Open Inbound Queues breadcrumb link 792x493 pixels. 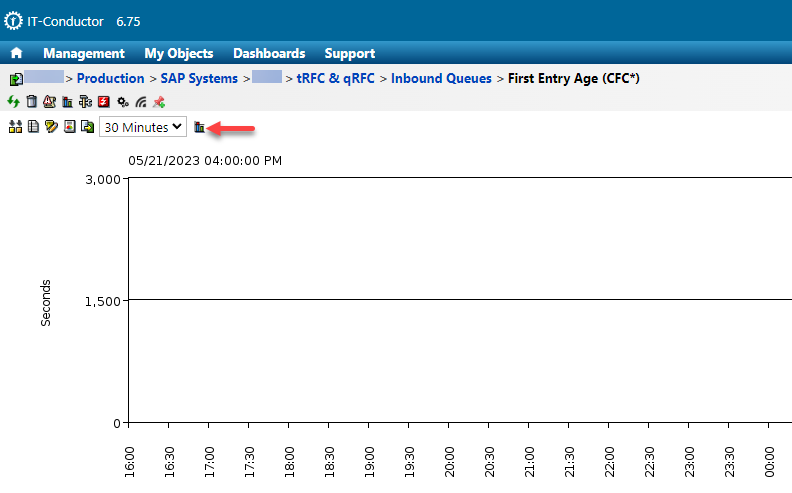pyautogui.click(x=441, y=78)
